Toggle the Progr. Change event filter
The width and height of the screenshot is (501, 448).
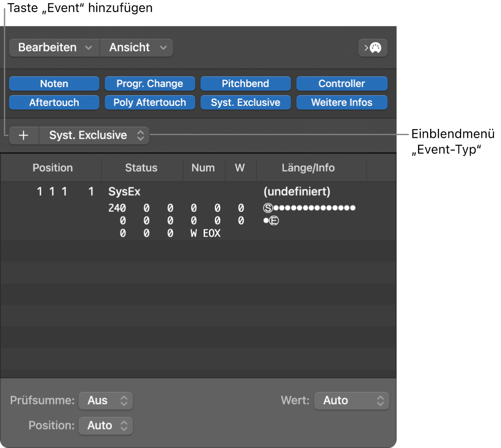pyautogui.click(x=149, y=83)
